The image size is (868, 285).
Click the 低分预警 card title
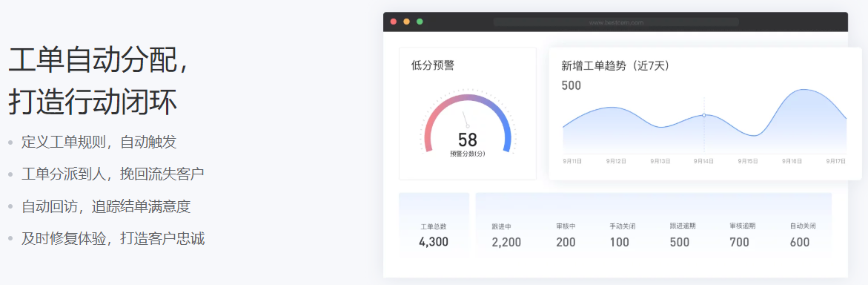click(433, 65)
